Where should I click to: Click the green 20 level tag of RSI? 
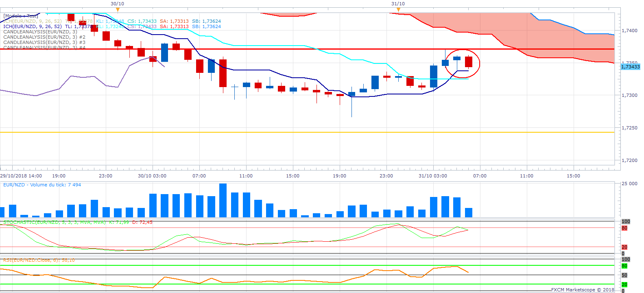tap(624, 284)
